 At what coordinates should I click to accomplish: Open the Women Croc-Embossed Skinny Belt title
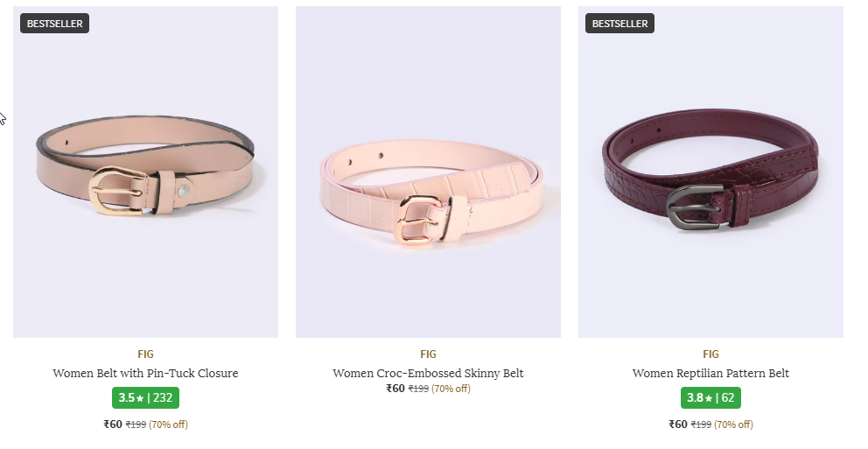(428, 373)
